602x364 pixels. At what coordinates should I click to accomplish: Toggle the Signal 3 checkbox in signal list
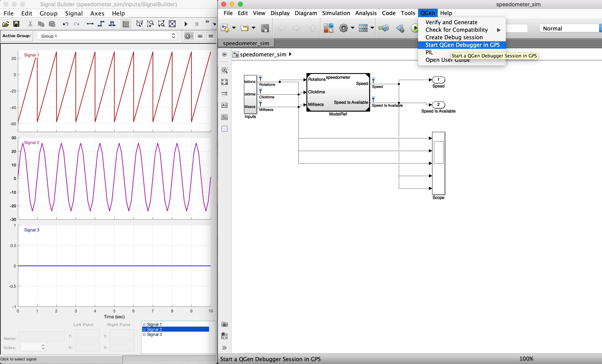pyautogui.click(x=144, y=335)
